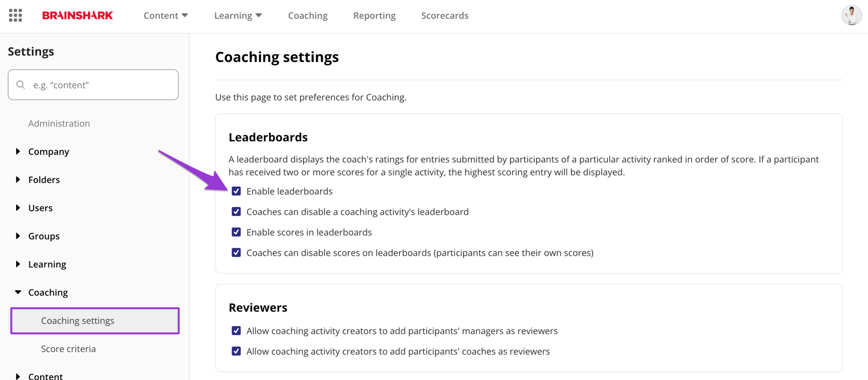Open Score criteria in the sidebar

point(68,349)
